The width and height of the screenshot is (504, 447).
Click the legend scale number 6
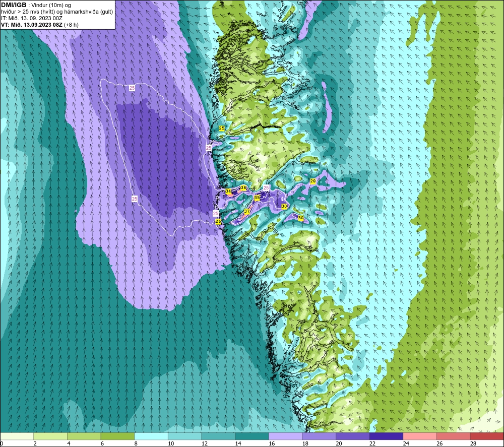(102, 443)
